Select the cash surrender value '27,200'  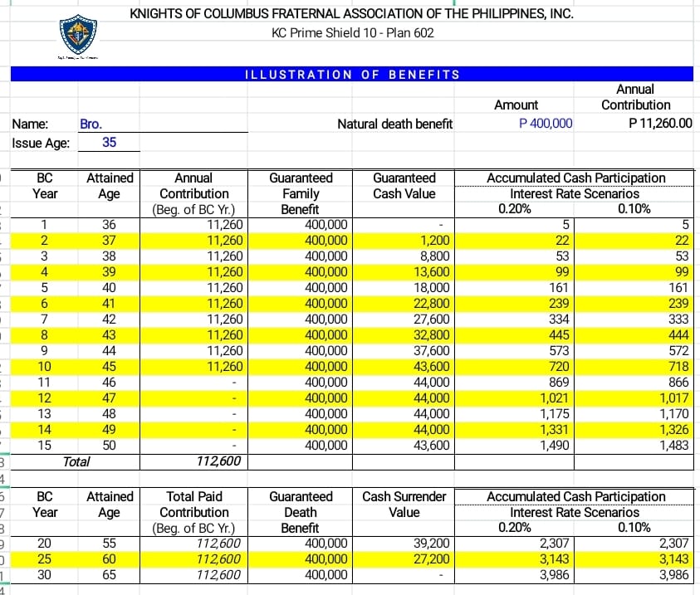tap(432, 558)
